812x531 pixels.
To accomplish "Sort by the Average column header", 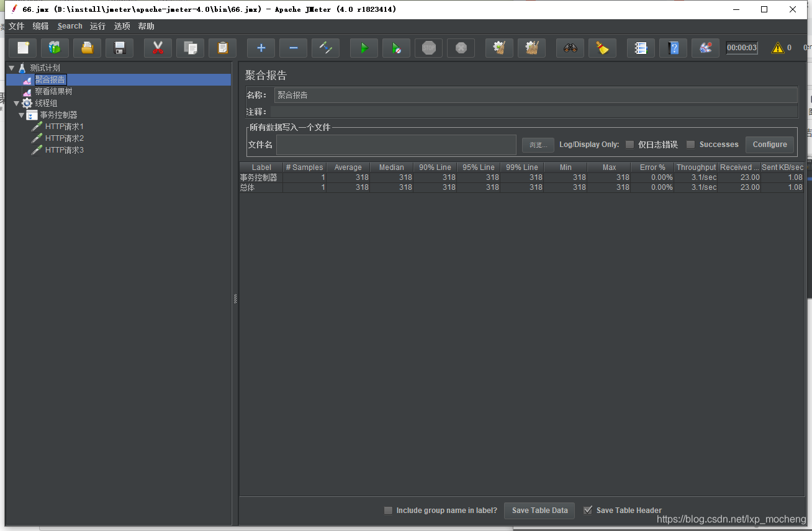I will [x=348, y=167].
